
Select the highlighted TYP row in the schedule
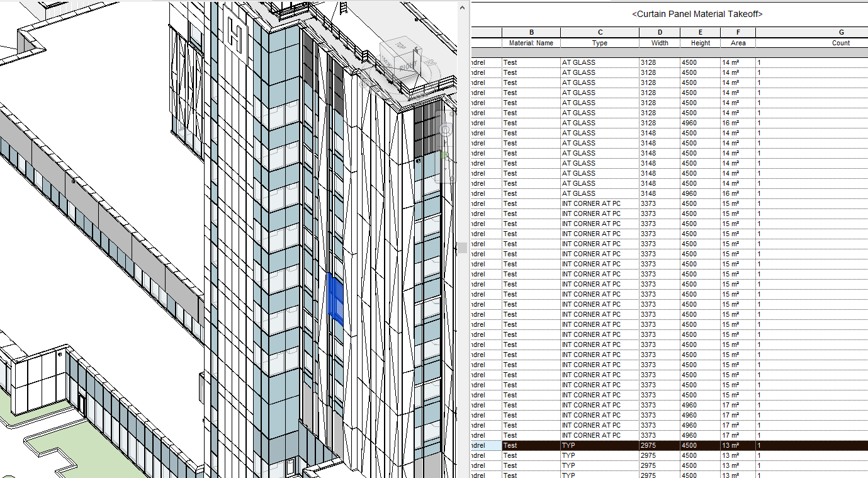pyautogui.click(x=598, y=445)
